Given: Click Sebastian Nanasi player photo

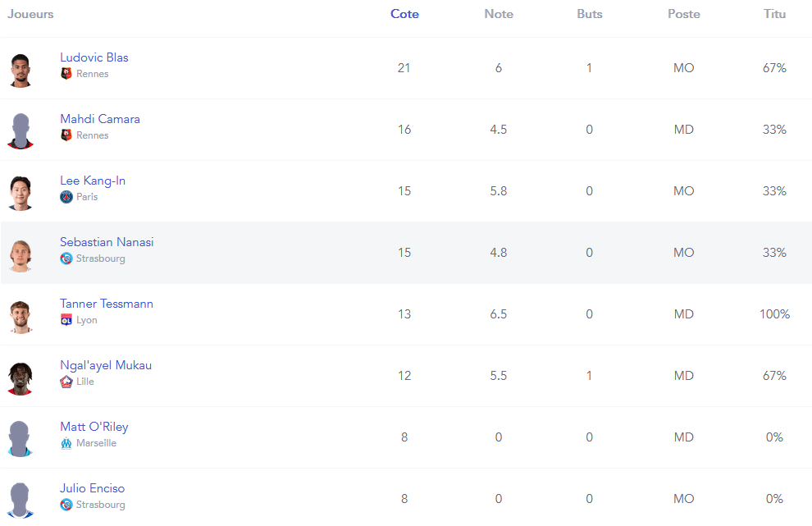Looking at the screenshot, I should pyautogui.click(x=21, y=254).
